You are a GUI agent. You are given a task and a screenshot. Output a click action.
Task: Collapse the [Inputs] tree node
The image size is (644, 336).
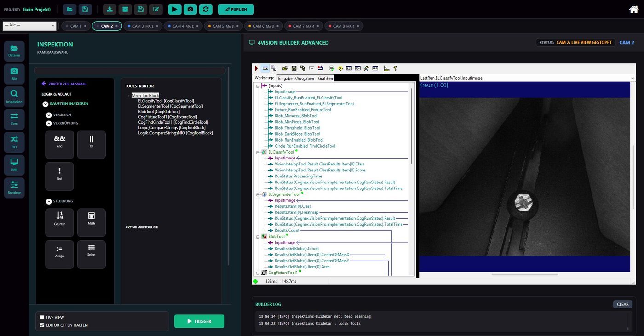pos(258,85)
